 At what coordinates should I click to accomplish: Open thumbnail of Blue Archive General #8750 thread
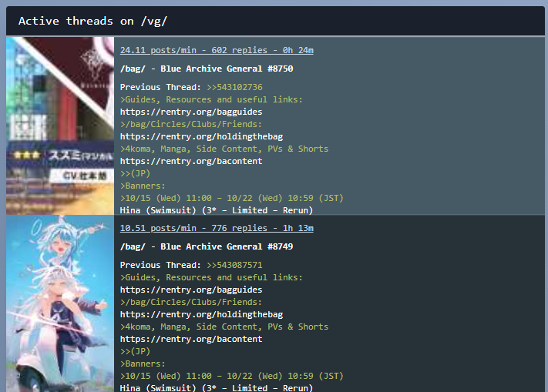point(60,126)
